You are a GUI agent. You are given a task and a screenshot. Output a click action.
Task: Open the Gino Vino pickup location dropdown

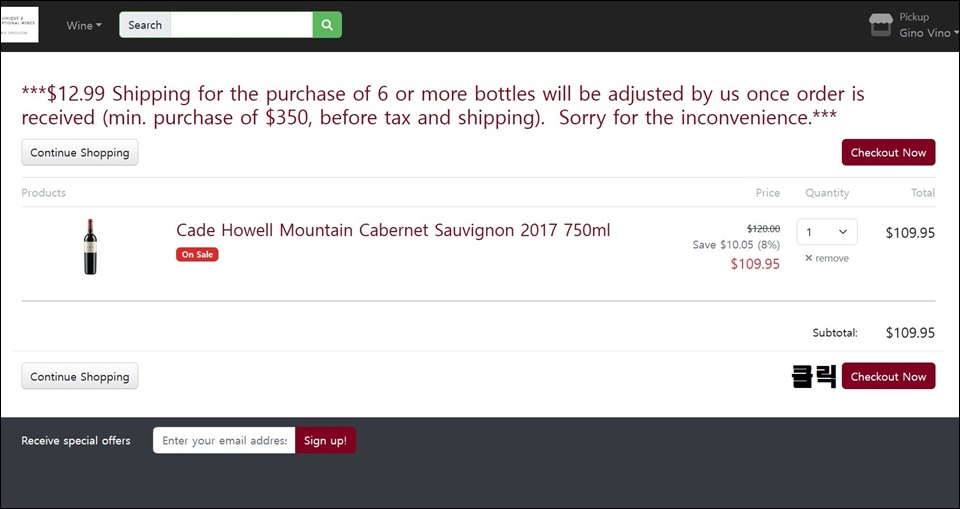[928, 33]
